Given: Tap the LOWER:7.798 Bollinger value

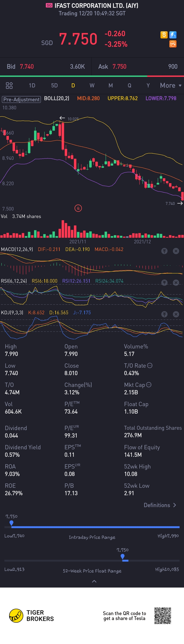Looking at the screenshot, I should (161, 98).
